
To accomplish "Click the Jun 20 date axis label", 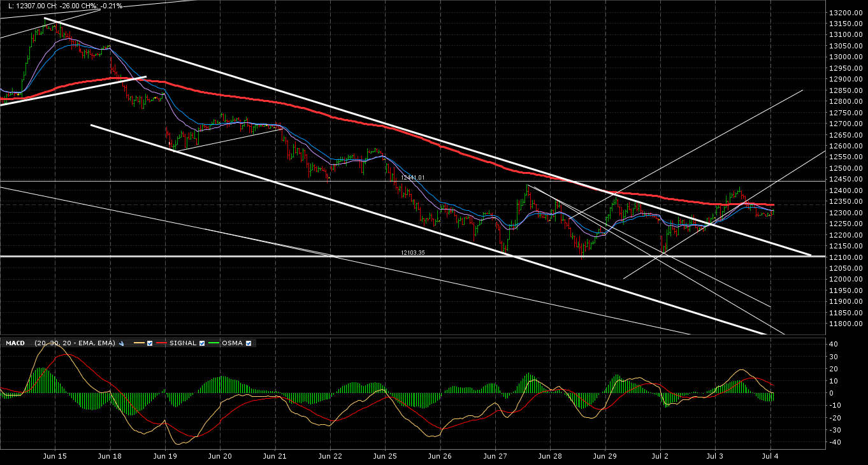I will click(x=220, y=456).
